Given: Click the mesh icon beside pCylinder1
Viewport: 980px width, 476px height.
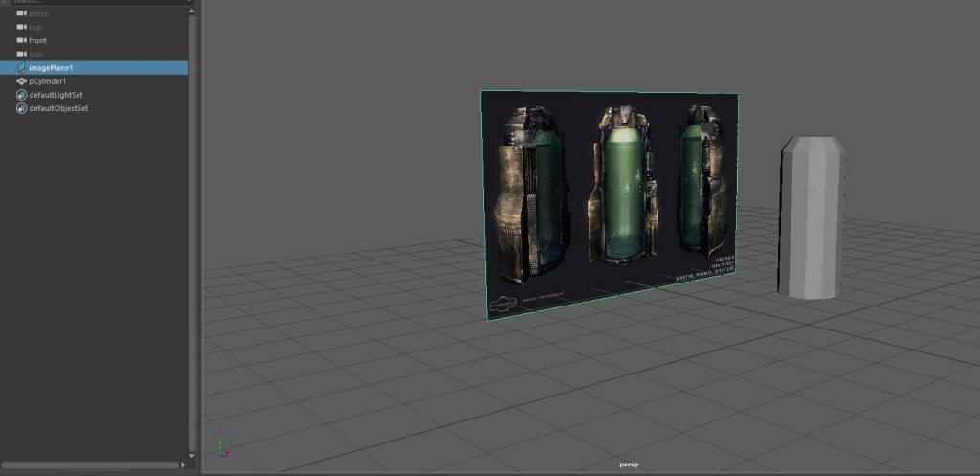Looking at the screenshot, I should 21,81.
